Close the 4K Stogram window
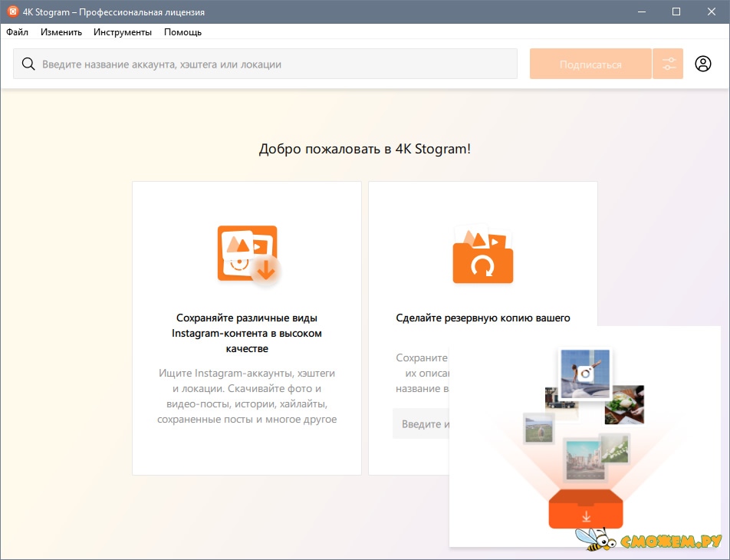This screenshot has height=560, width=730. 712,12
